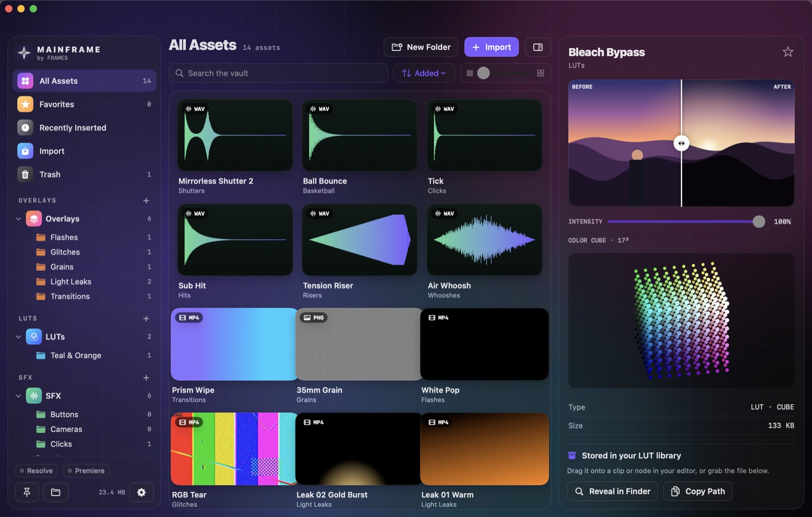
Task: Open the folder icon button beside the pin
Action: point(56,492)
